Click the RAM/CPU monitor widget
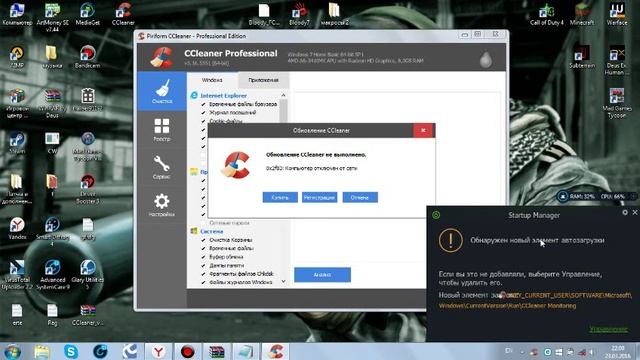This screenshot has height=360, width=640. pos(596,196)
